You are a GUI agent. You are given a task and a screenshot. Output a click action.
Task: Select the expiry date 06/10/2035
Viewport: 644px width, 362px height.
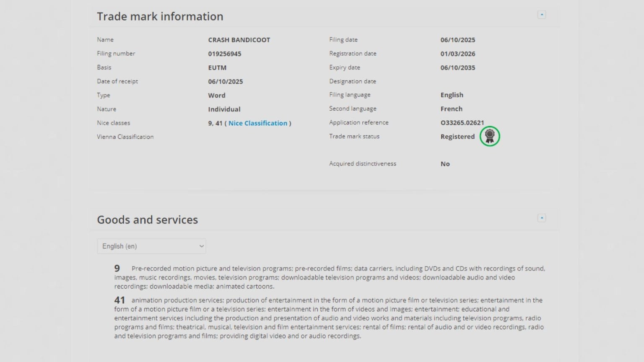pos(458,67)
